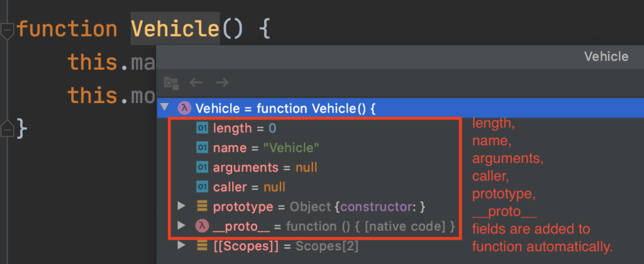Click the object icon beside prototype
This screenshot has width=644, height=264.
point(202,207)
